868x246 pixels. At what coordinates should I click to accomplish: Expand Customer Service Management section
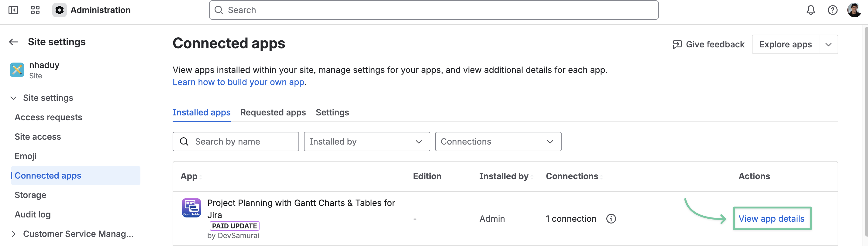coord(13,234)
